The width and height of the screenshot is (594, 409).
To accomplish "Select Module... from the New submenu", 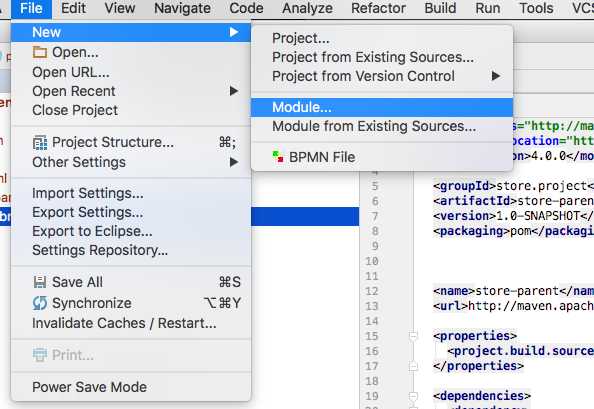I will pyautogui.click(x=382, y=107).
